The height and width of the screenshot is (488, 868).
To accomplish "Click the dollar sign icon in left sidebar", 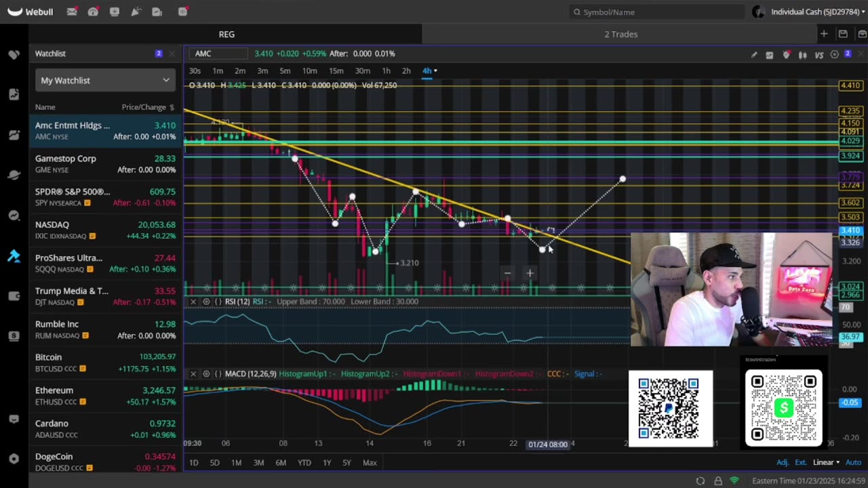I will click(14, 335).
